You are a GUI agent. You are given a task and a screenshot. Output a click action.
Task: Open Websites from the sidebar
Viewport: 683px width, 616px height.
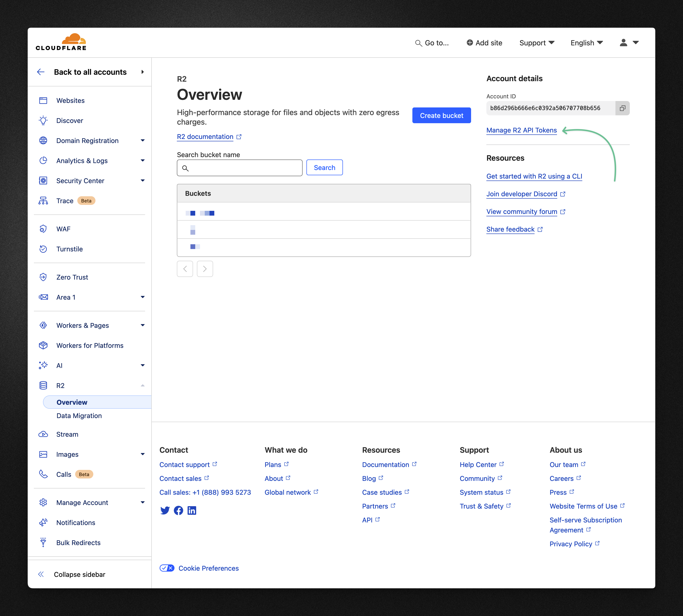point(70,101)
